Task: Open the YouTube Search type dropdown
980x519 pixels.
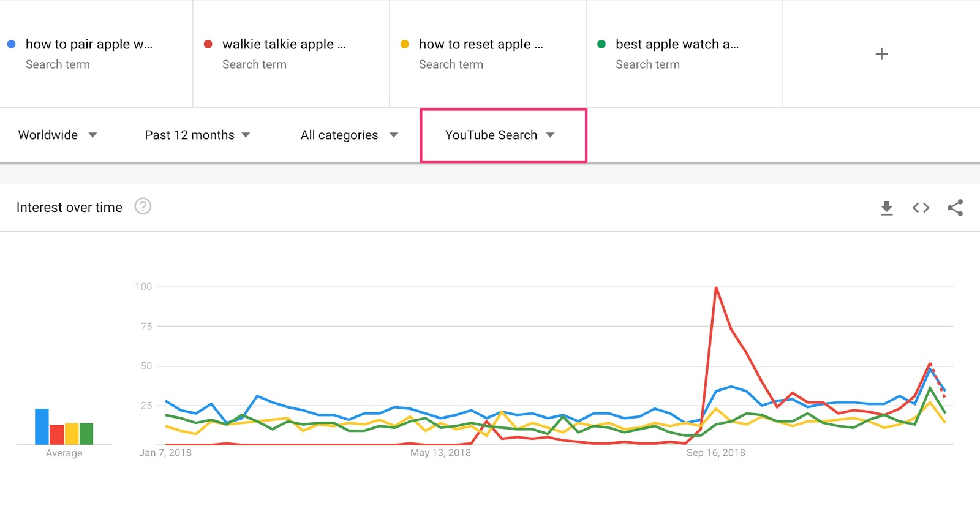Action: (499, 135)
